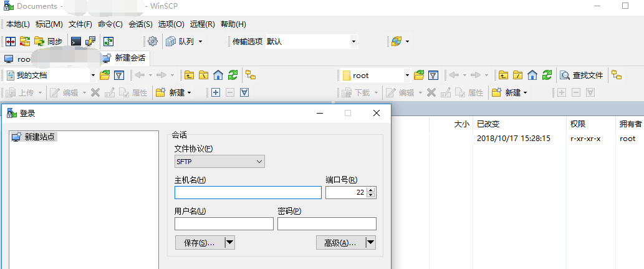Click the 保存(S)... button
The width and height of the screenshot is (644, 269).
199,243
